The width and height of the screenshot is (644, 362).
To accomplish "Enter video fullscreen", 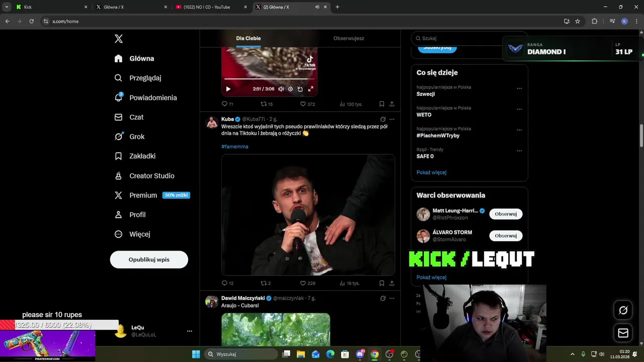I will (310, 89).
